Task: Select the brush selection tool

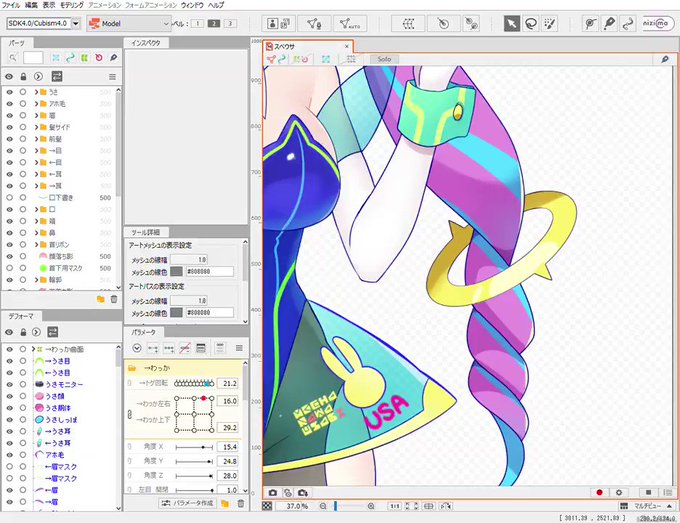Action: pyautogui.click(x=549, y=23)
